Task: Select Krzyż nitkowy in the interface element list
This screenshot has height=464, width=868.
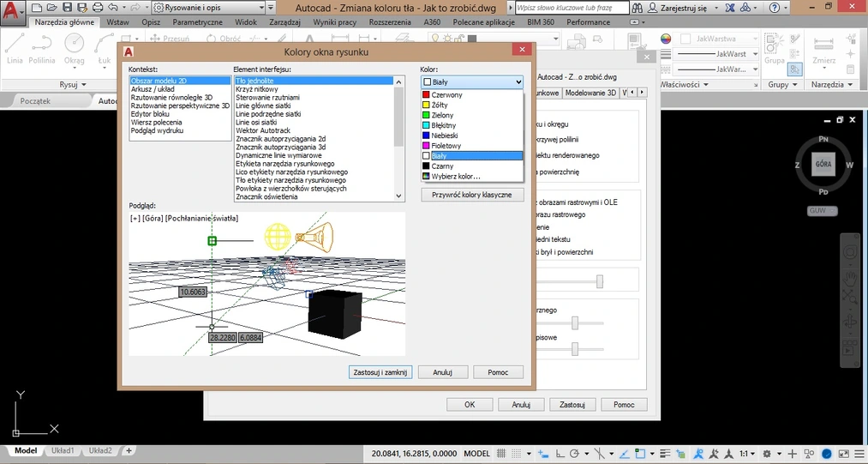Action: (257, 89)
